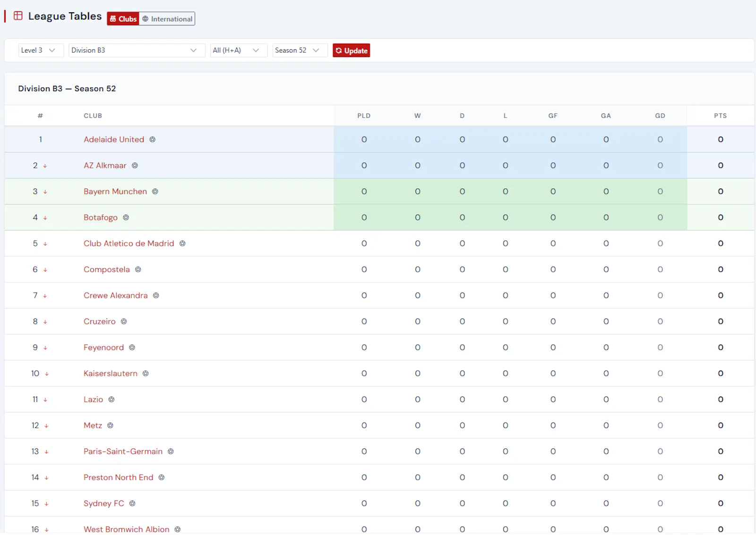The image size is (756, 535).
Task: Click the down arrow on Feyenoord row
Action: tap(45, 348)
